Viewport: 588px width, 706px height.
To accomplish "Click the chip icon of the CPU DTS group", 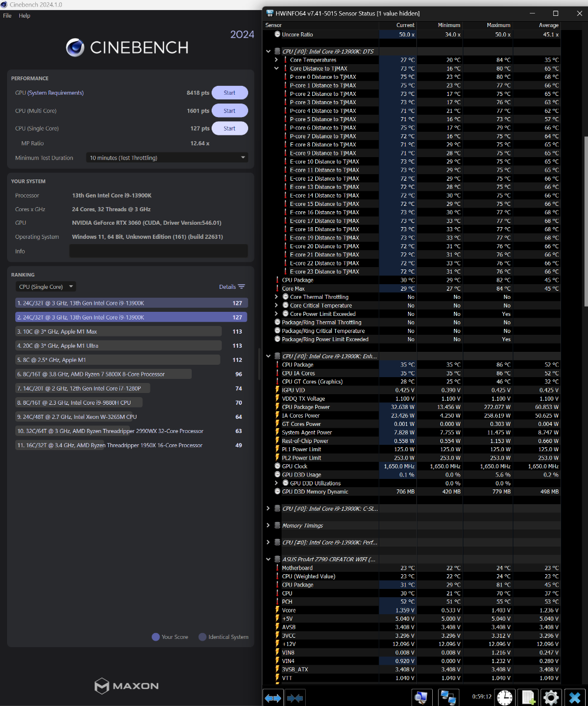I will 277,51.
